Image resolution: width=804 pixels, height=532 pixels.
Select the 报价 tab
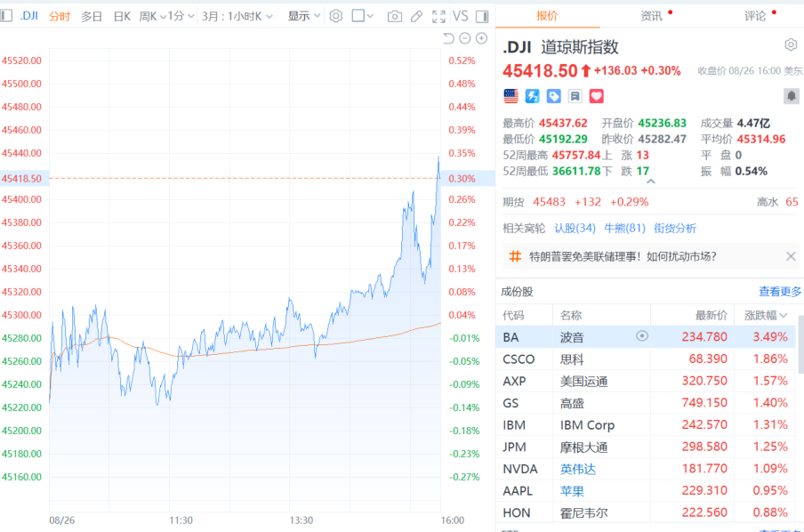pos(547,16)
